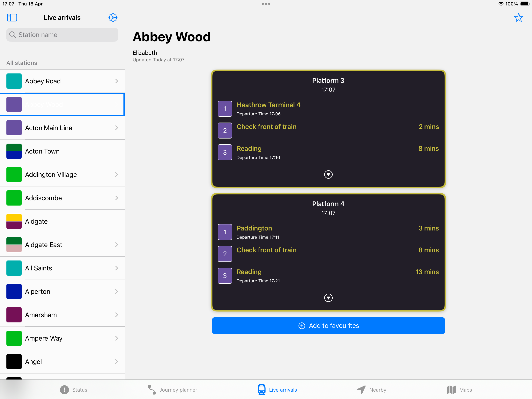The image size is (532, 399).
Task: Click the teal Abbey Road line swatch
Action: click(x=14, y=81)
